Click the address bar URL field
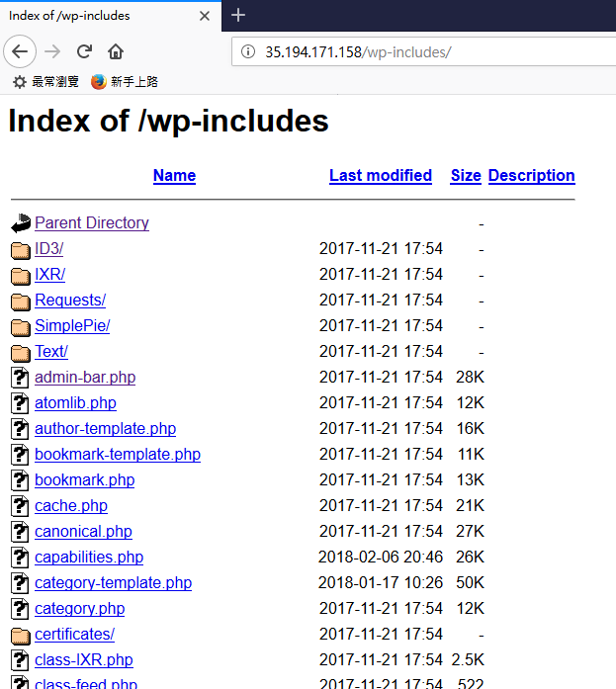 click(424, 51)
